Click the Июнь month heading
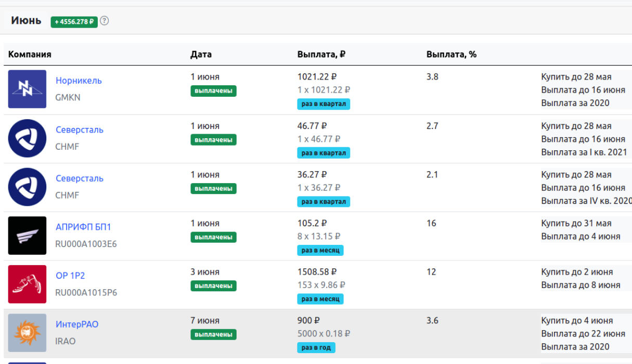Viewport: 632px width, 364px height. (26, 21)
